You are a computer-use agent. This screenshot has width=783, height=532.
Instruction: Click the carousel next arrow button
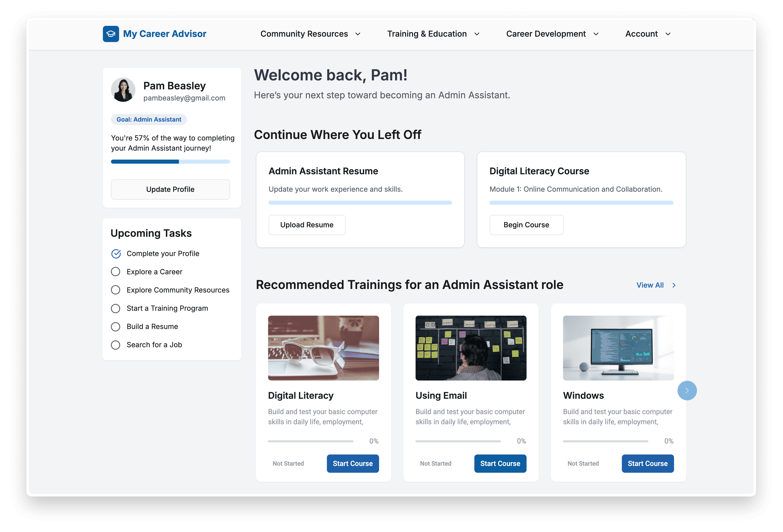(687, 390)
